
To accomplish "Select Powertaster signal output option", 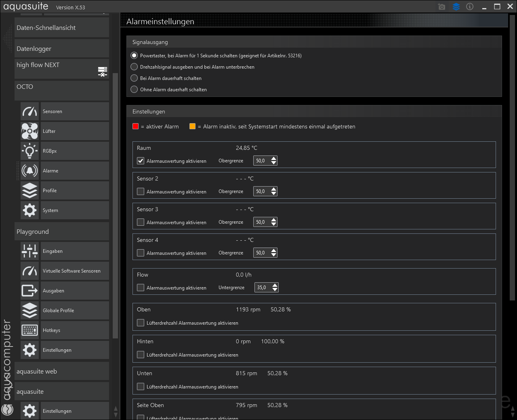I will point(134,55).
